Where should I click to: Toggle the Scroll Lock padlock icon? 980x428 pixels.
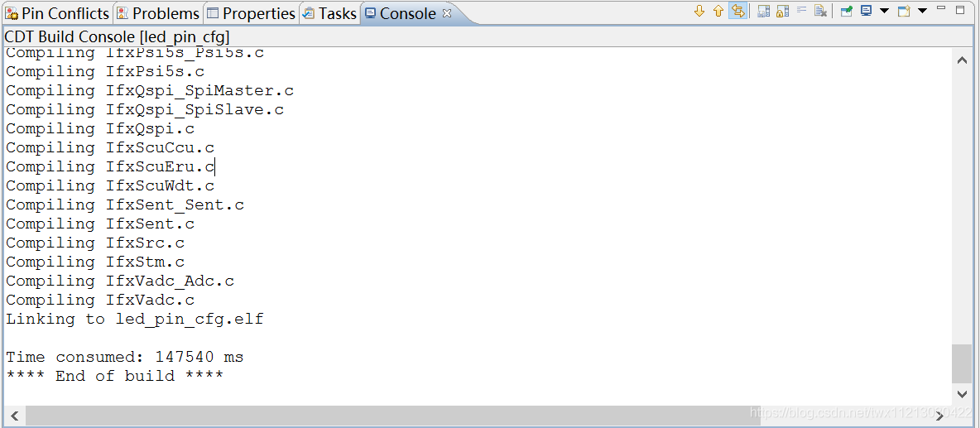[782, 12]
